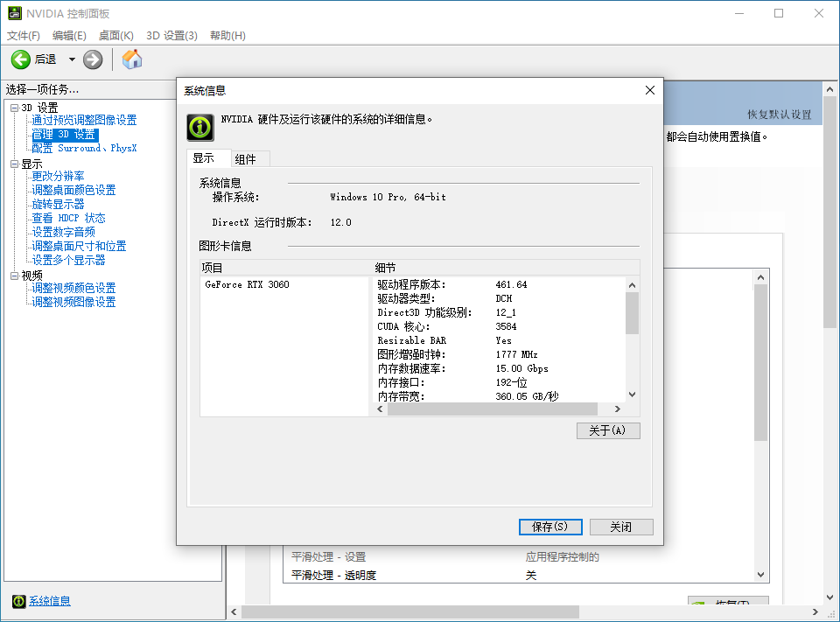Image resolution: width=840 pixels, height=622 pixels.
Task: Click the 关于(A) button
Action: (608, 430)
